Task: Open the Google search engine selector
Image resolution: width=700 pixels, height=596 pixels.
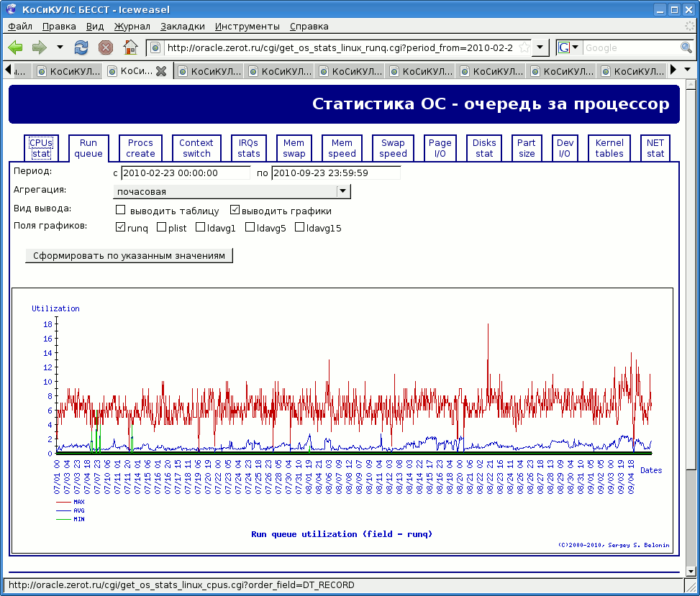Action: pos(568,47)
